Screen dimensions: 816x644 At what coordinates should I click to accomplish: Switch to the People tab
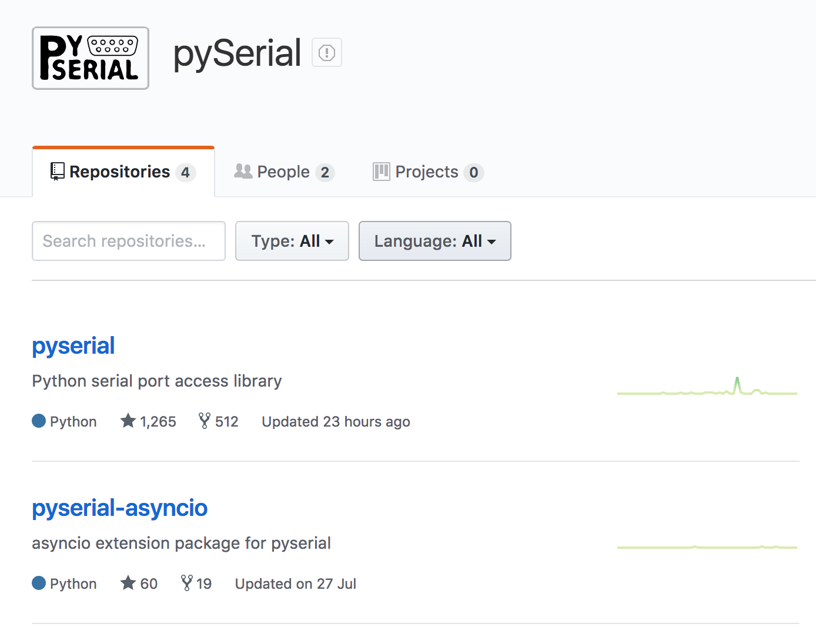coord(285,172)
